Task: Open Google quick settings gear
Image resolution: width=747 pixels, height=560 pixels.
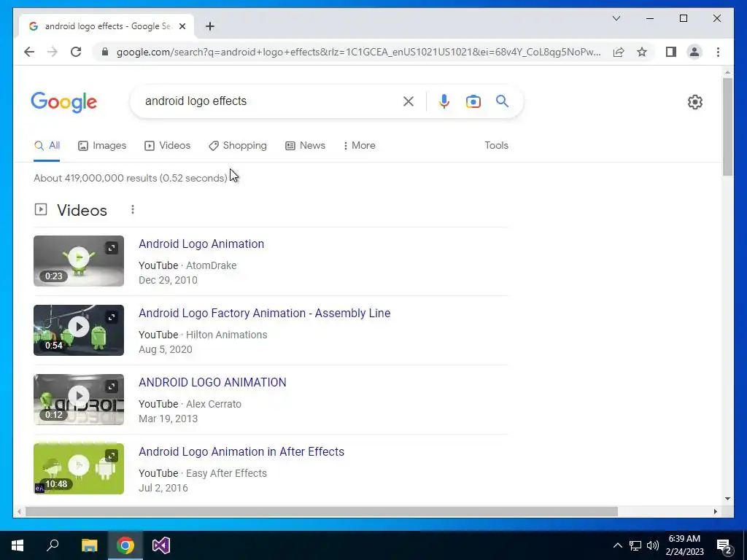Action: 694,101
